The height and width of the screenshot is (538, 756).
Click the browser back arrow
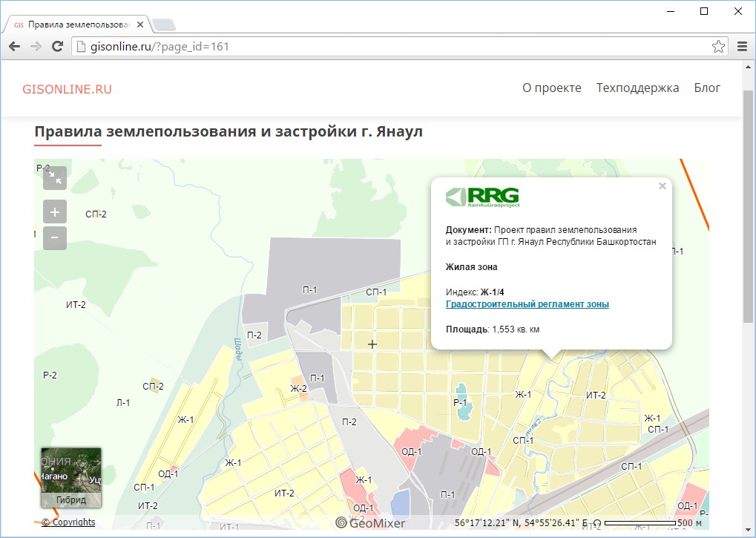pos(14,46)
